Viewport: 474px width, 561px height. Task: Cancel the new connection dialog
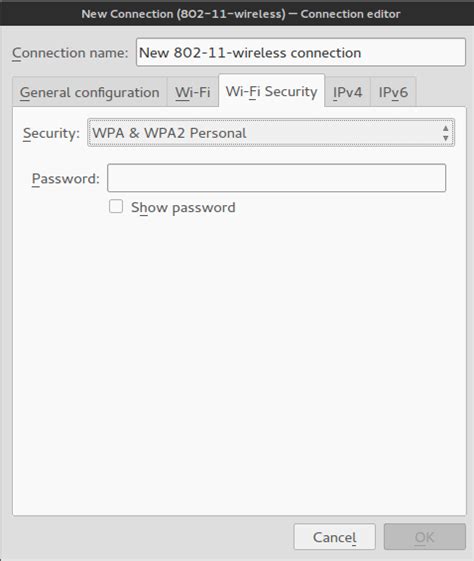pyautogui.click(x=334, y=537)
